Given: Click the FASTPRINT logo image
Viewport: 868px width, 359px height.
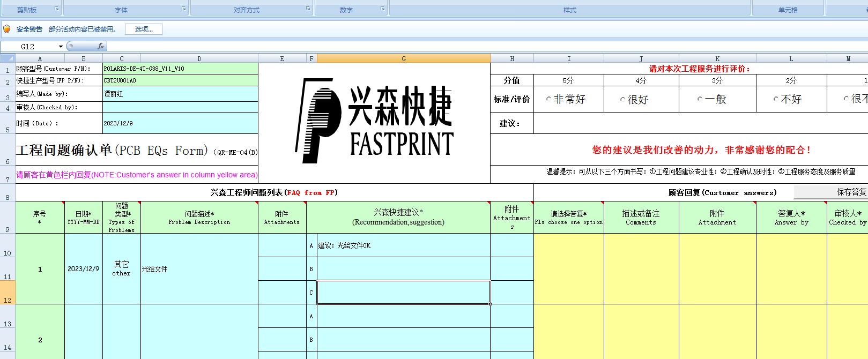Looking at the screenshot, I should [374, 121].
